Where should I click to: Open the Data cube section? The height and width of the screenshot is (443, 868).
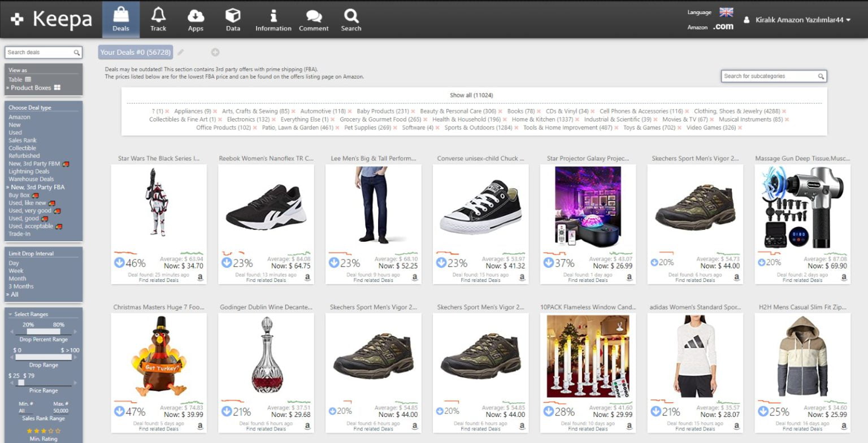[233, 20]
